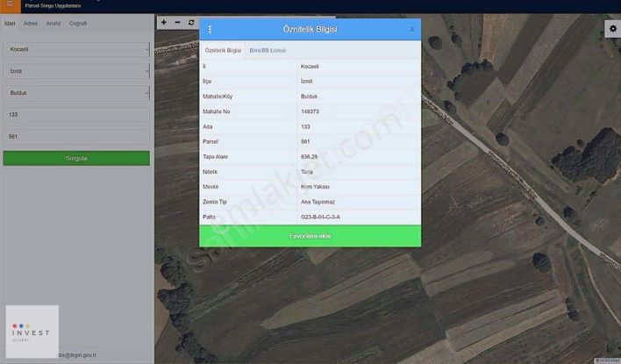Viewport: 621px width, 364px height.
Task: Select the Öznitelik Bilgisi tab in the dialog
Action: pos(223,50)
